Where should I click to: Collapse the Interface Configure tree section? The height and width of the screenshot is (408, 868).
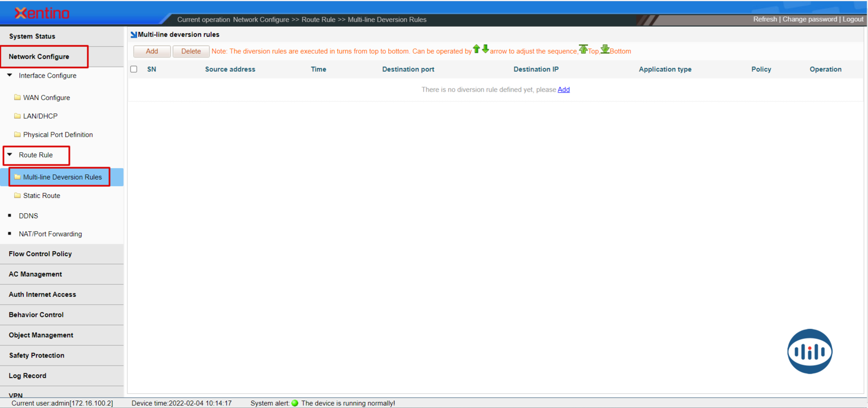(x=10, y=75)
